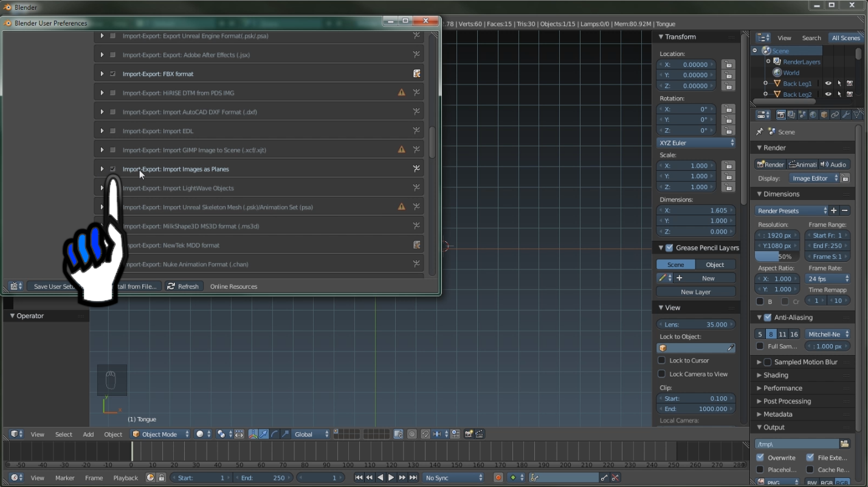Open the Object properties tab cube icon
The height and width of the screenshot is (487, 868).
click(824, 114)
